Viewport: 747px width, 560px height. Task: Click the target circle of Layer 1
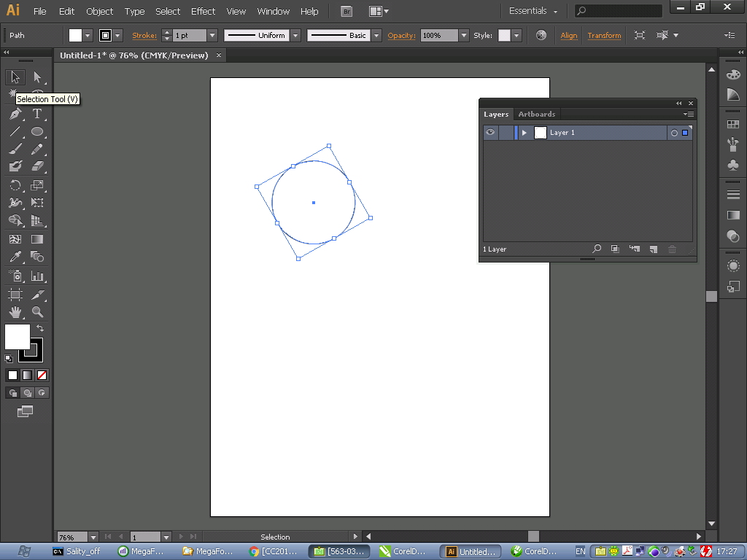pyautogui.click(x=674, y=133)
